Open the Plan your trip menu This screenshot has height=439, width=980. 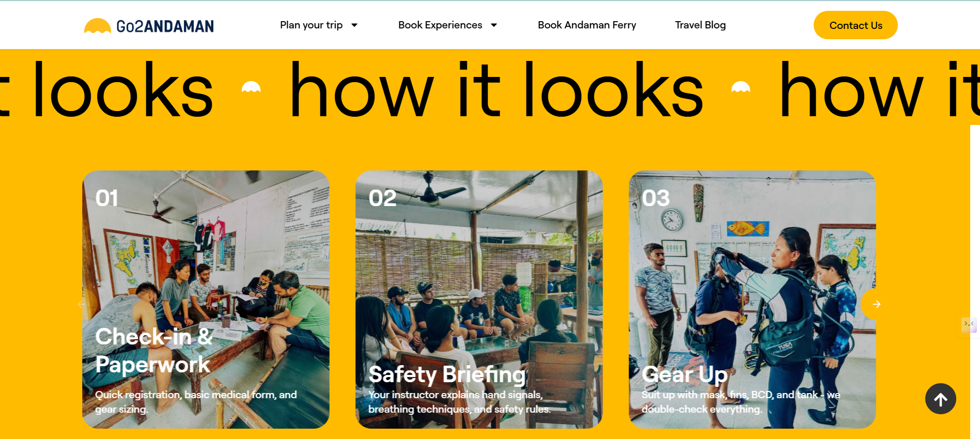312,25
